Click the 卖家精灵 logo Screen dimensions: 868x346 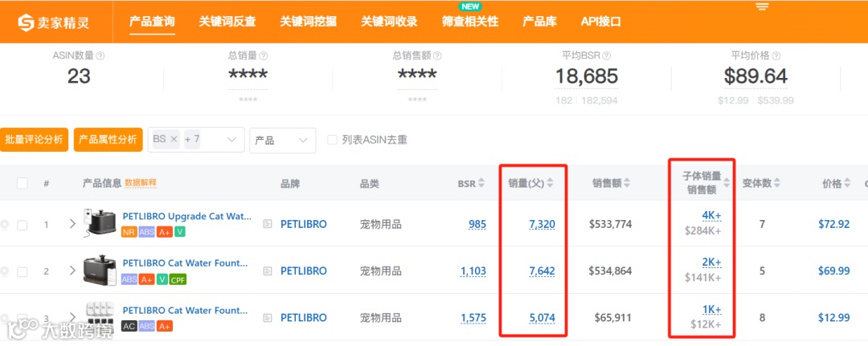[x=54, y=22]
